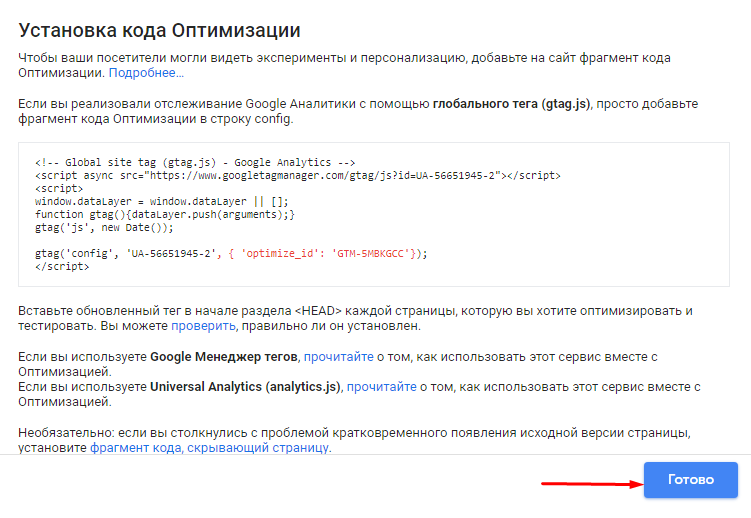
Task: Open фрагмент кода, скрывающий страницу link
Action: tap(209, 448)
